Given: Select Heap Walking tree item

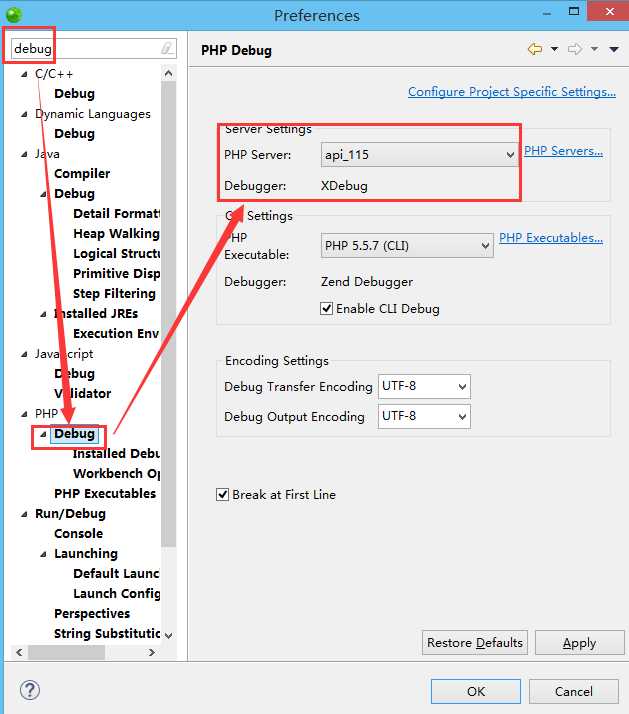Looking at the screenshot, I should [117, 234].
